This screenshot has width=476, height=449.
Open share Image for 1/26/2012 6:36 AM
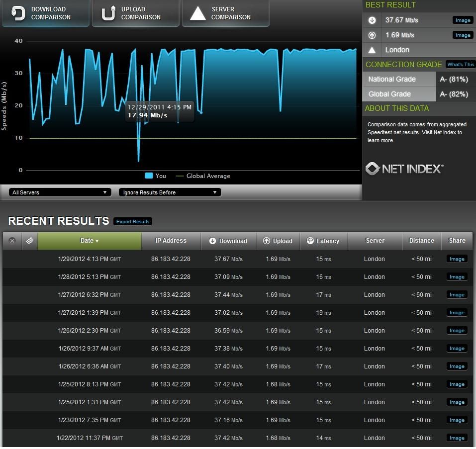click(457, 366)
